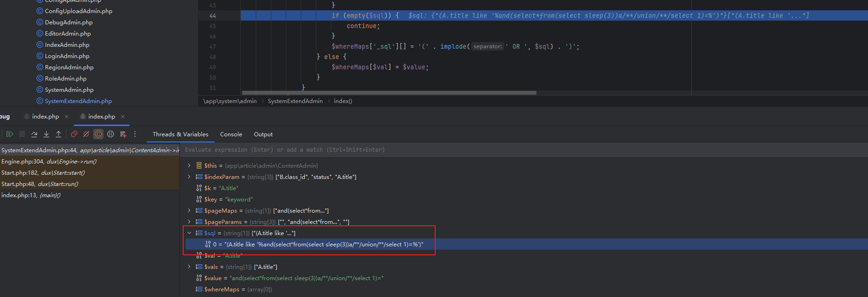
Task: Add a new watch via toolbar icon
Action: 123,134
